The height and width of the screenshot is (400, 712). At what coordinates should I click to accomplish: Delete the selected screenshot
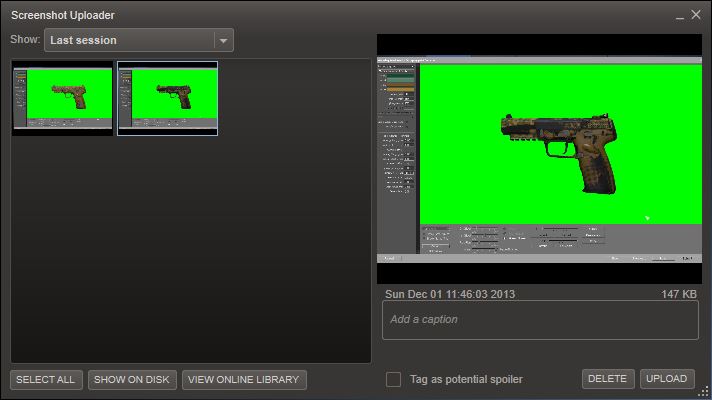click(608, 379)
